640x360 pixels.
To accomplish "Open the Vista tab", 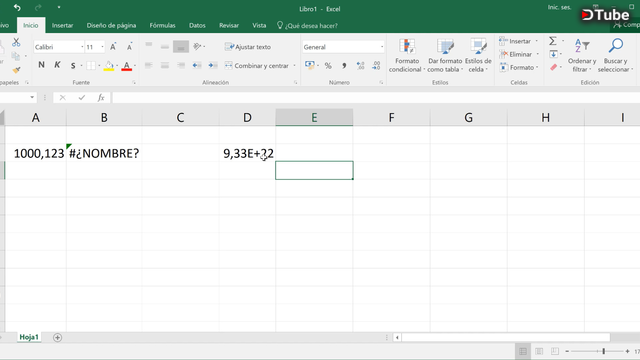I will click(x=259, y=25).
